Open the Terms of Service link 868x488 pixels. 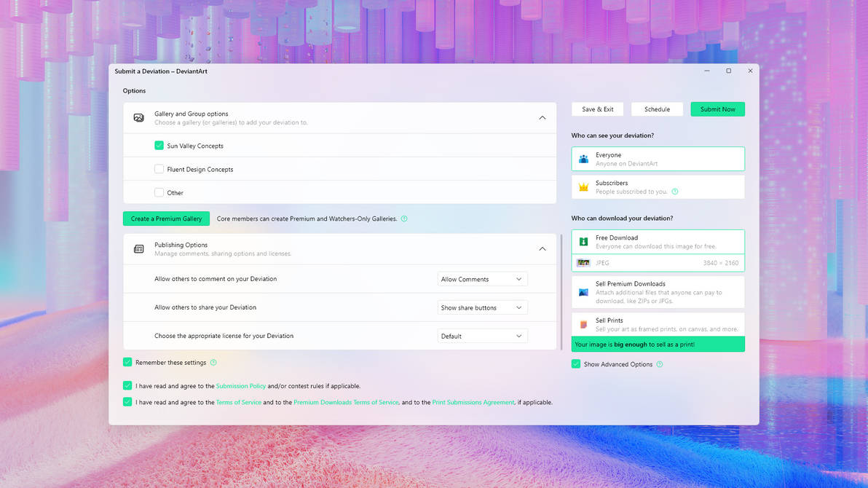239,403
